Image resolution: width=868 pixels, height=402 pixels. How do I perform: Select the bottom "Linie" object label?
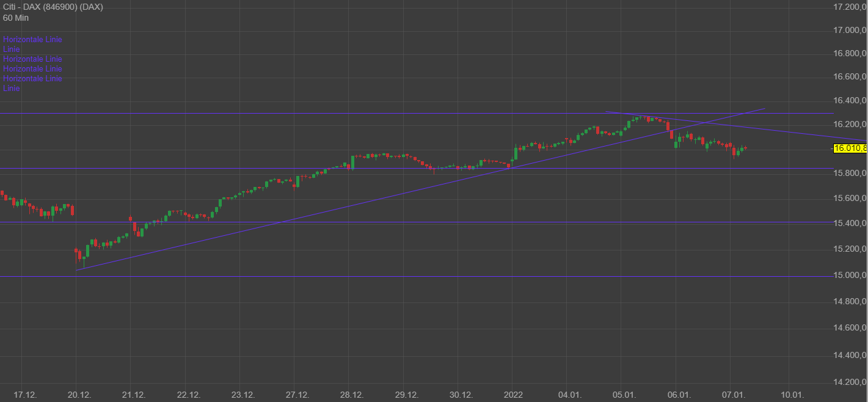10,88
